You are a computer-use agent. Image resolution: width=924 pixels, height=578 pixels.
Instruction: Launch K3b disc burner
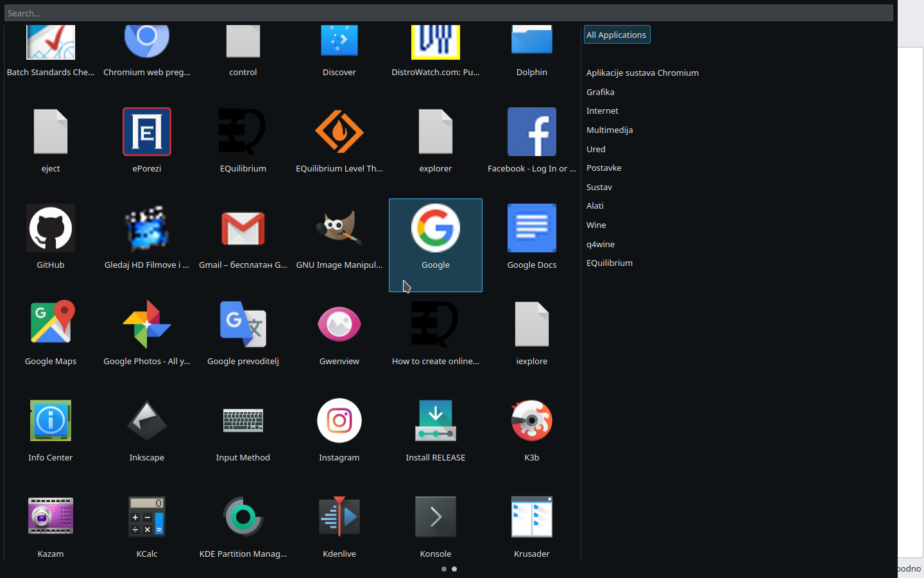532,421
